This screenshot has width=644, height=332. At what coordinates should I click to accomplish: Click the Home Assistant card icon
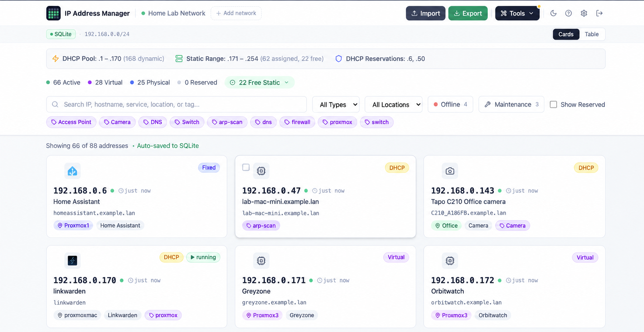tap(72, 171)
